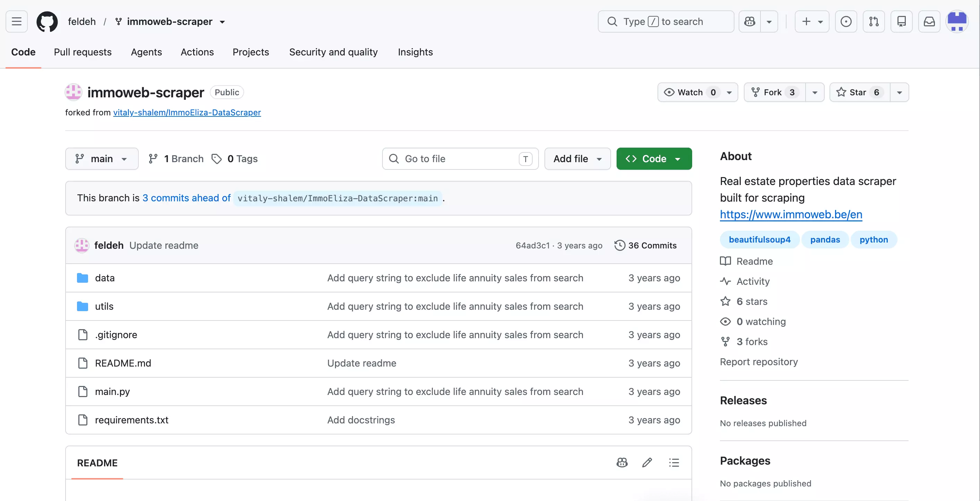
Task: Open 3 commits ahead of comparison link
Action: click(187, 198)
